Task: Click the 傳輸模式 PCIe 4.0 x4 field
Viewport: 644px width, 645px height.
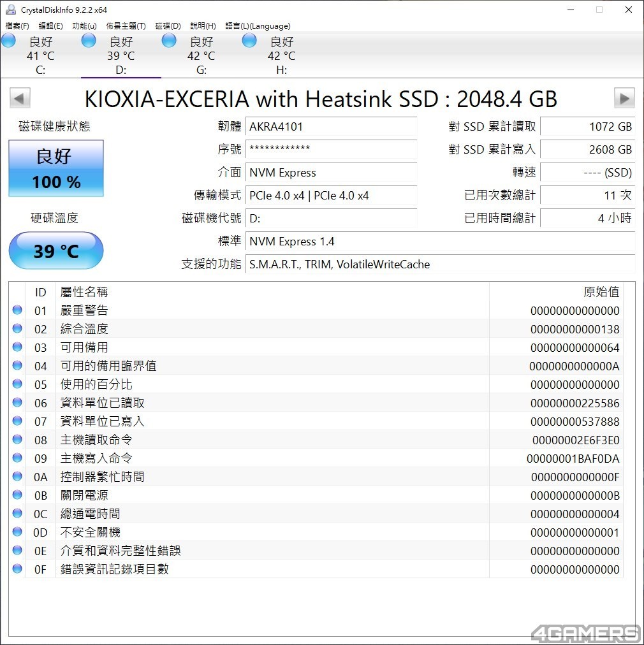Action: (x=332, y=196)
